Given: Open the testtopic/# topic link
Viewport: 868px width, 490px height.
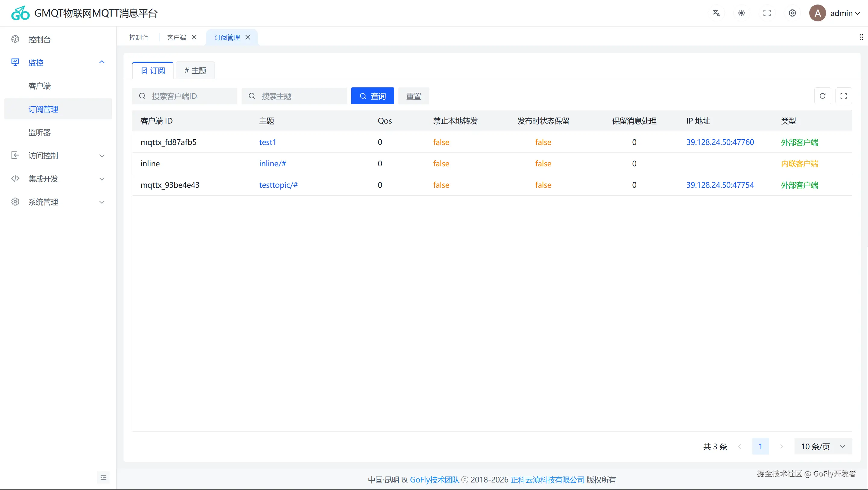Looking at the screenshot, I should 278,185.
